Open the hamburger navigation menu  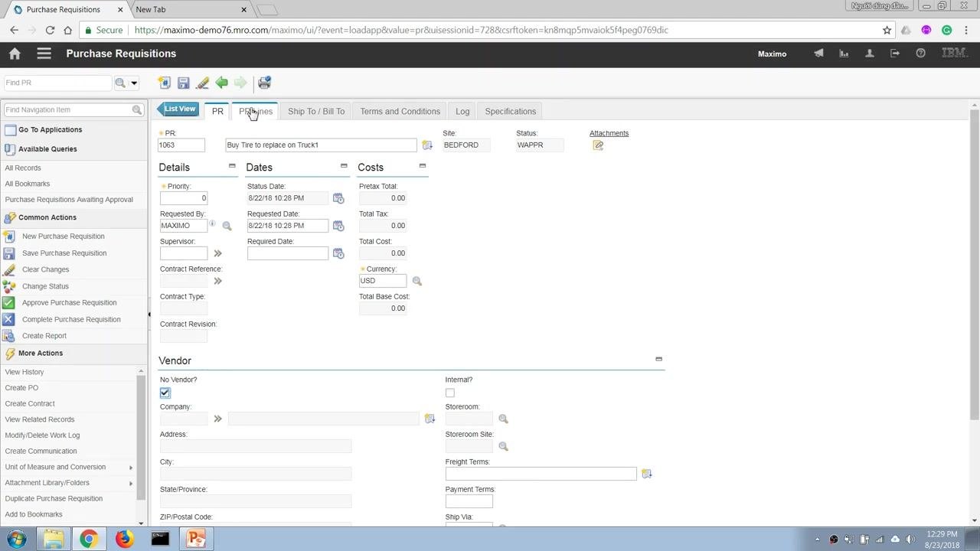[x=44, y=54]
